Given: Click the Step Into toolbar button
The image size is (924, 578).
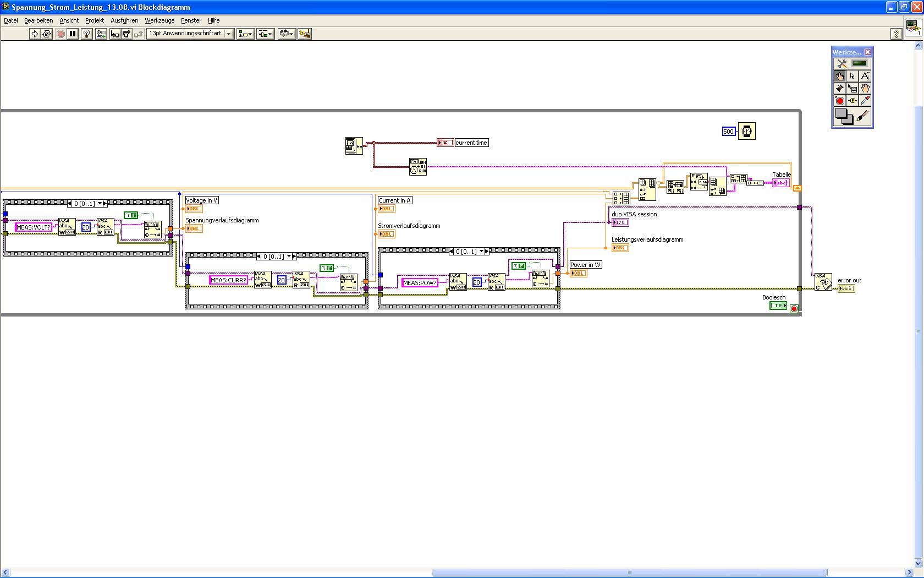Looking at the screenshot, I should point(115,34).
